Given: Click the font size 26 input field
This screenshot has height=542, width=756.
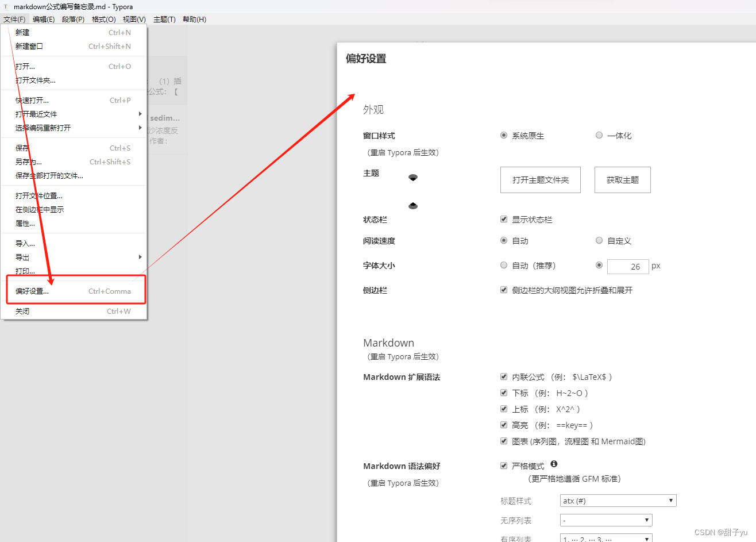Looking at the screenshot, I should 628,267.
